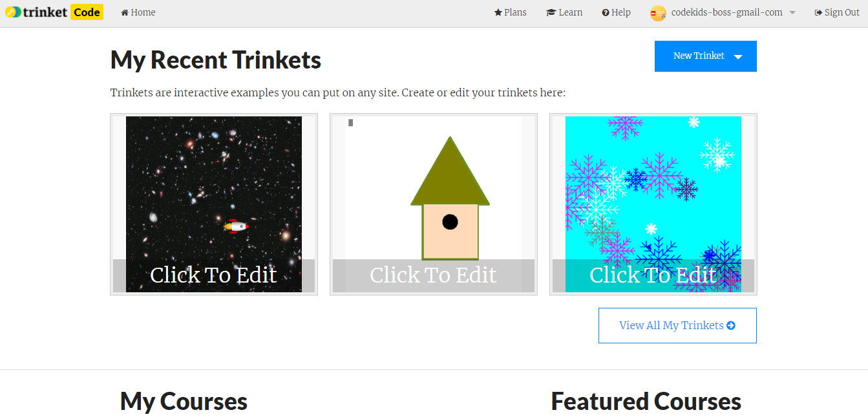Open the birdhouse drawing trinket thumbnail
Screen dimensions: 868x419
tap(434, 204)
